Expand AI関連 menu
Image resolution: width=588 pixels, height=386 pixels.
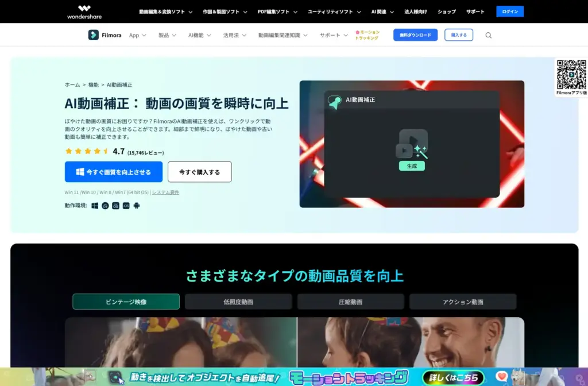coord(382,11)
